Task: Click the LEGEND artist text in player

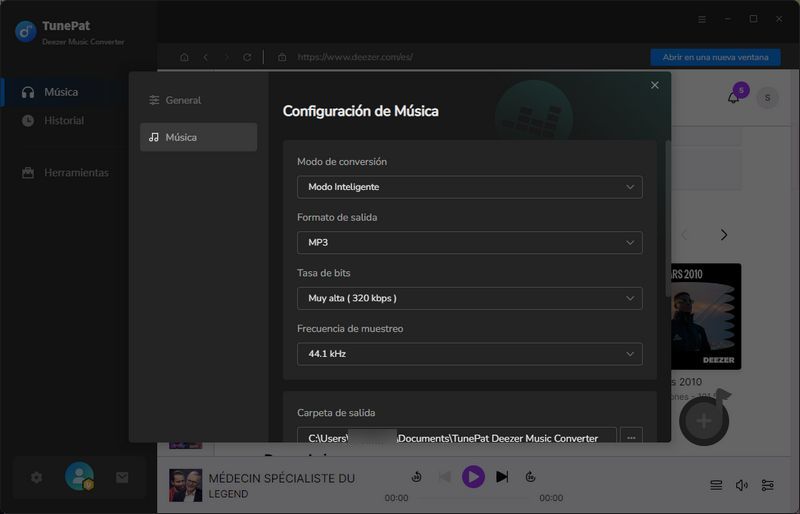Action: [x=228, y=494]
